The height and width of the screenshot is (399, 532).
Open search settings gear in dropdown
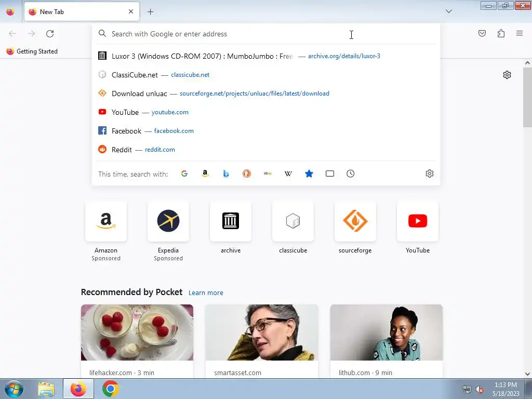pyautogui.click(x=430, y=174)
